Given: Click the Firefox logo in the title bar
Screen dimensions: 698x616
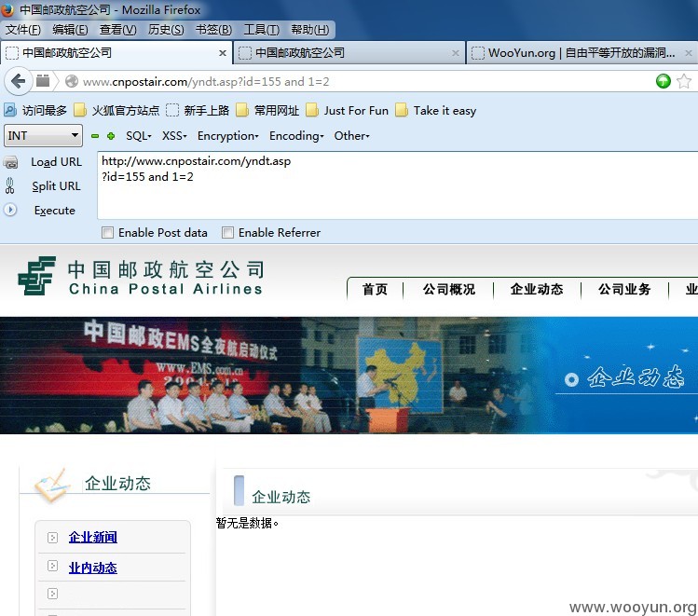Looking at the screenshot, I should [7, 9].
